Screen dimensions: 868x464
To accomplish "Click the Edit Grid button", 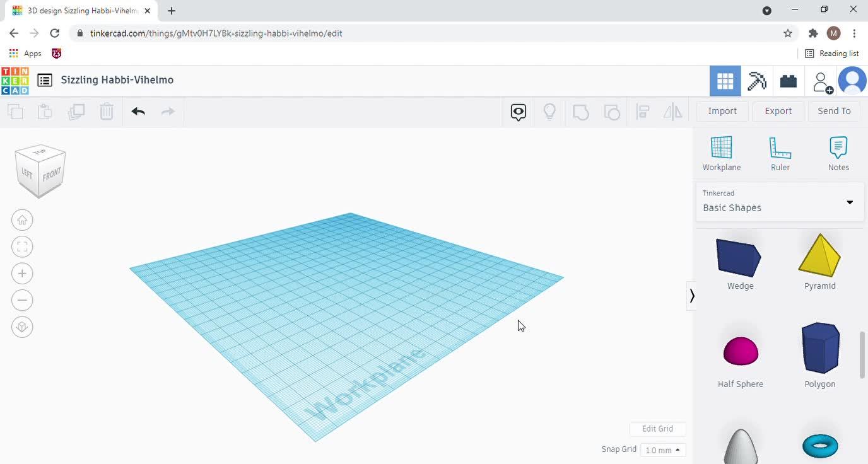I will tap(657, 429).
